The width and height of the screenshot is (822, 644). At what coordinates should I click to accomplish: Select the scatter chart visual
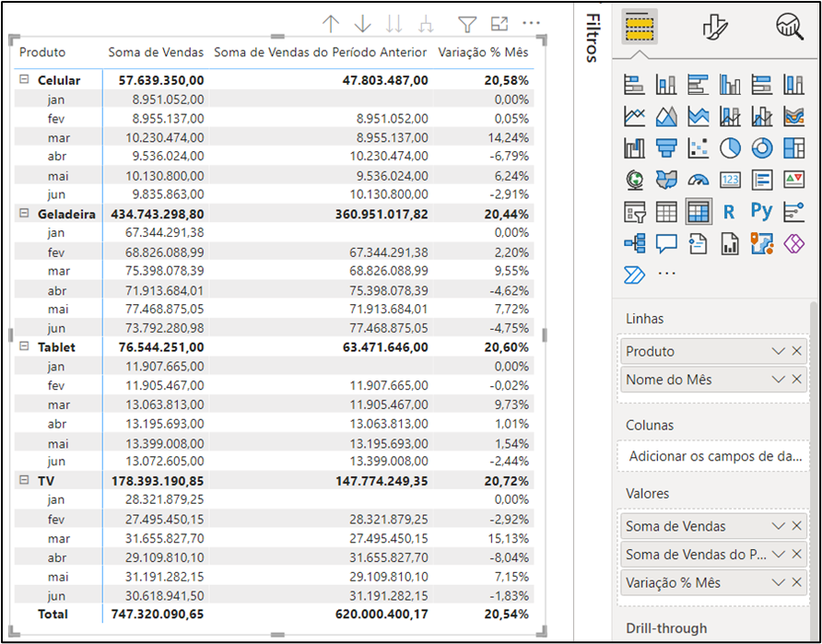(699, 149)
